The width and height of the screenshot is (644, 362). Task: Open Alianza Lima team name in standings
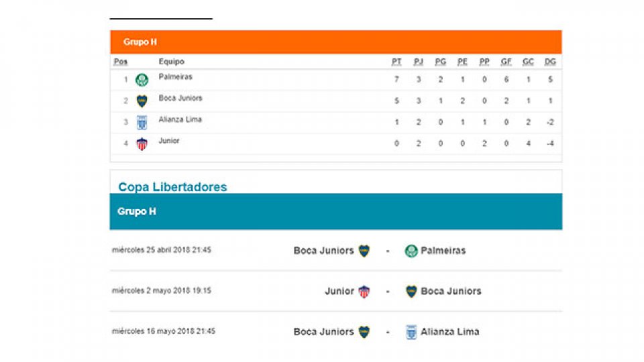tap(180, 119)
